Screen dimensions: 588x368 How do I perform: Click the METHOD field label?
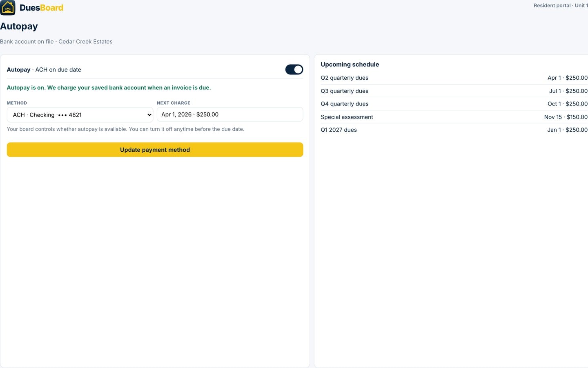point(17,103)
